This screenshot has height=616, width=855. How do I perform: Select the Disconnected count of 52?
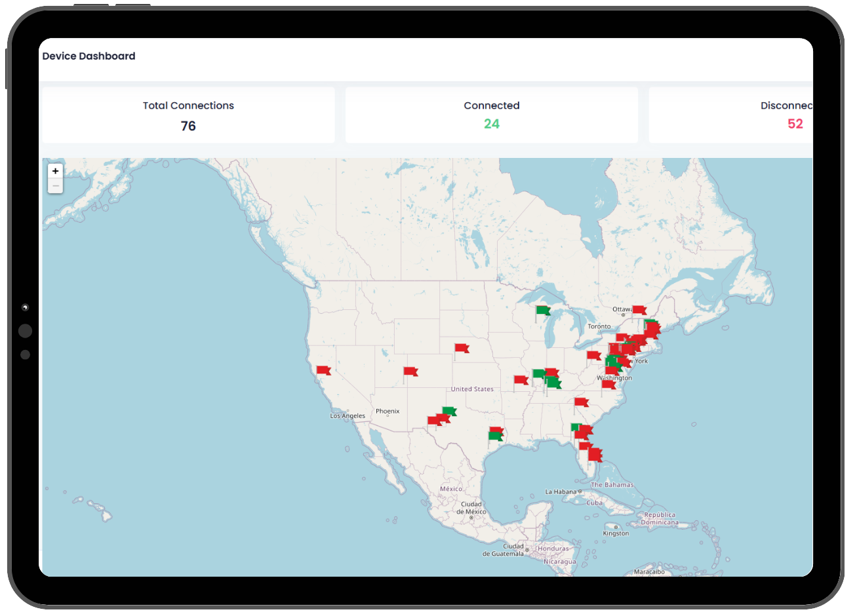795,124
